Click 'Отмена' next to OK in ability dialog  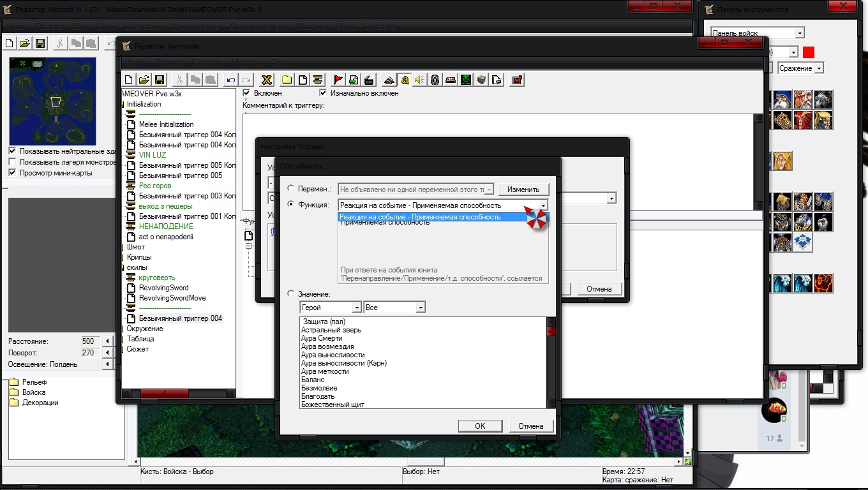pos(531,426)
